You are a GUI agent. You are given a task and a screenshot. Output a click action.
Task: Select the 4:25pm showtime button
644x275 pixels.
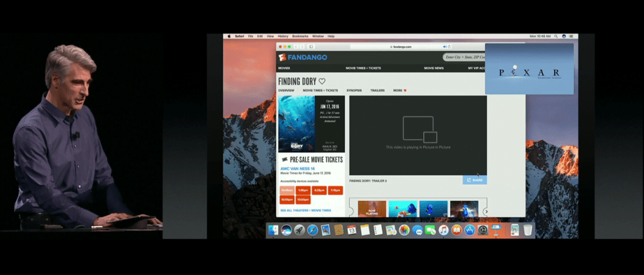click(319, 191)
